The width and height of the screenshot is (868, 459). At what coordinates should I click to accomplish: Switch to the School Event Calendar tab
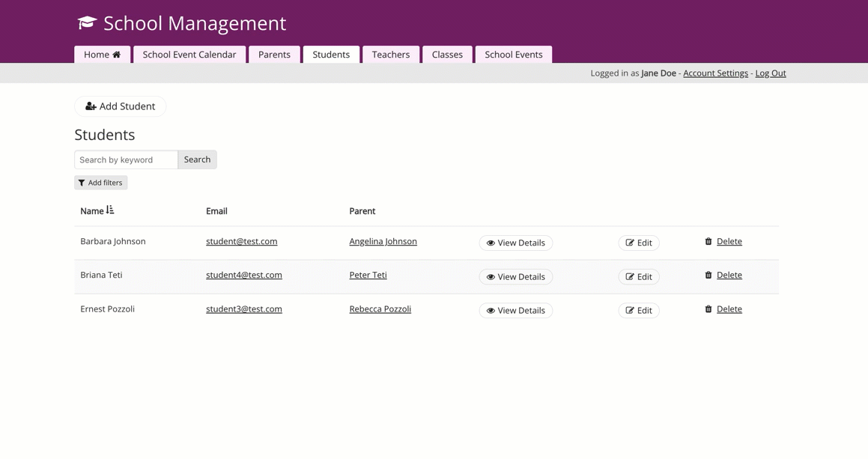point(189,55)
